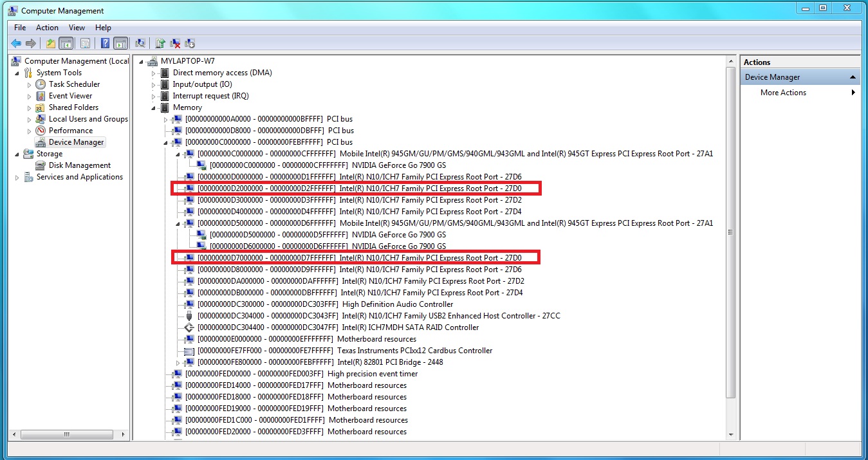
Task: Click the Disable device toolbar icon
Action: (190, 44)
